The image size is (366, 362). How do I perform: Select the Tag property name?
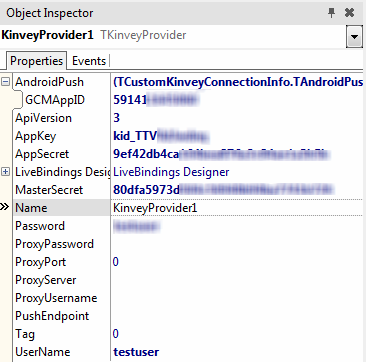click(25, 334)
